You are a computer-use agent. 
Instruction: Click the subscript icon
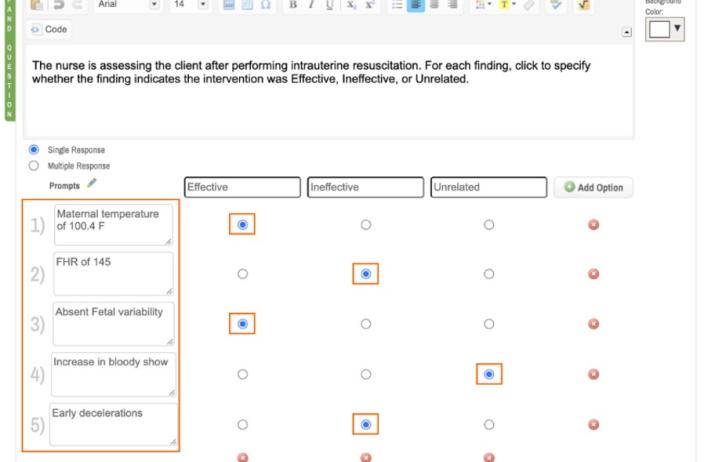352,5
